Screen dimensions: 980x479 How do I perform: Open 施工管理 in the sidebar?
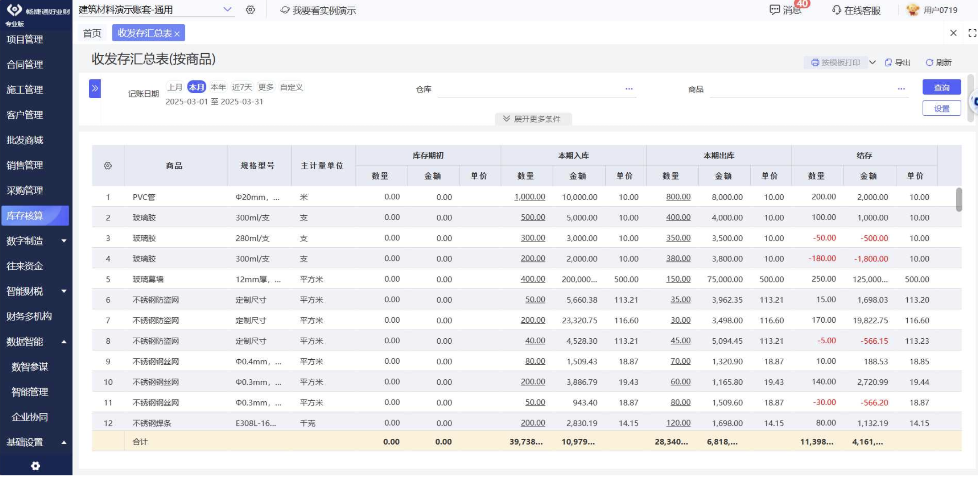coord(25,90)
